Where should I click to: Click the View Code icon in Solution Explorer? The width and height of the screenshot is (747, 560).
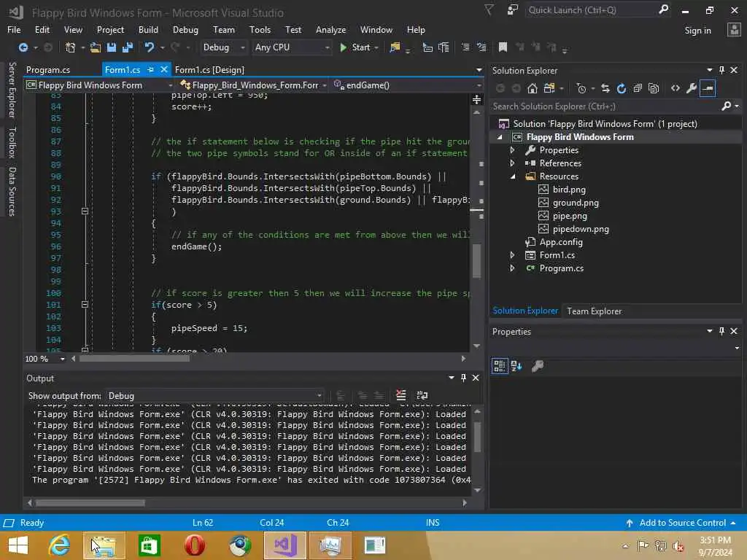675,88
